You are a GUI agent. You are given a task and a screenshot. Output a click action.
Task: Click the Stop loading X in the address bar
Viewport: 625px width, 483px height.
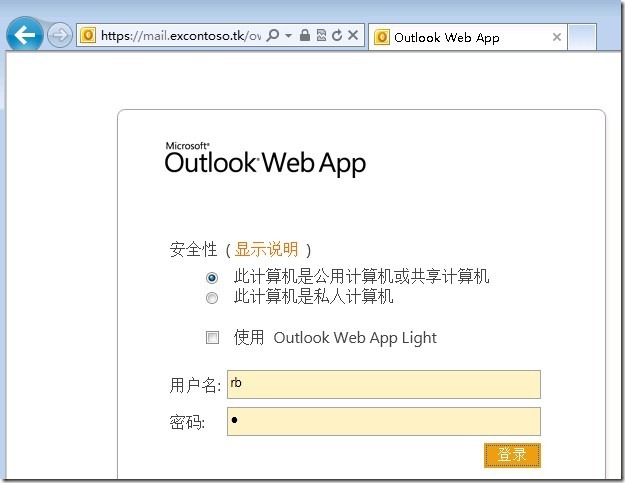point(352,36)
